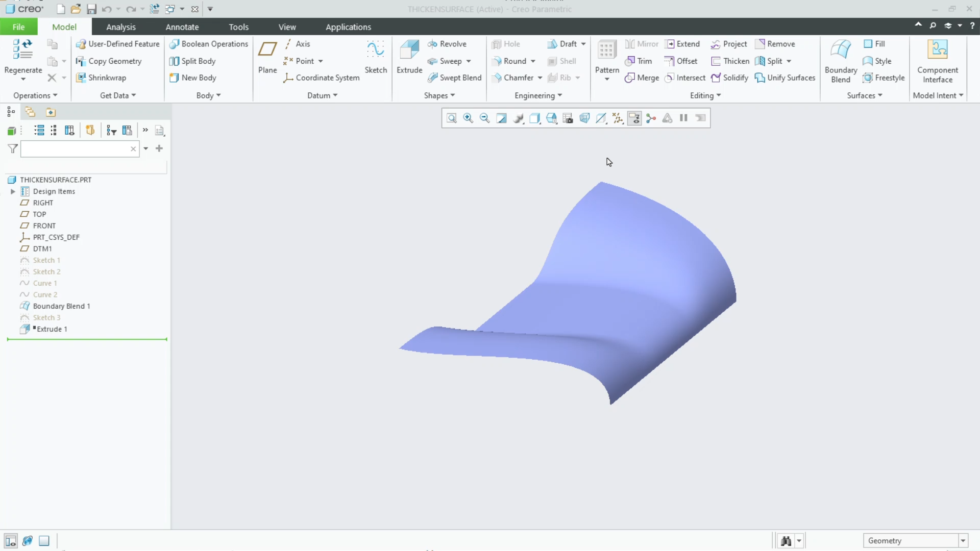Click the Merge tool

tap(642, 78)
